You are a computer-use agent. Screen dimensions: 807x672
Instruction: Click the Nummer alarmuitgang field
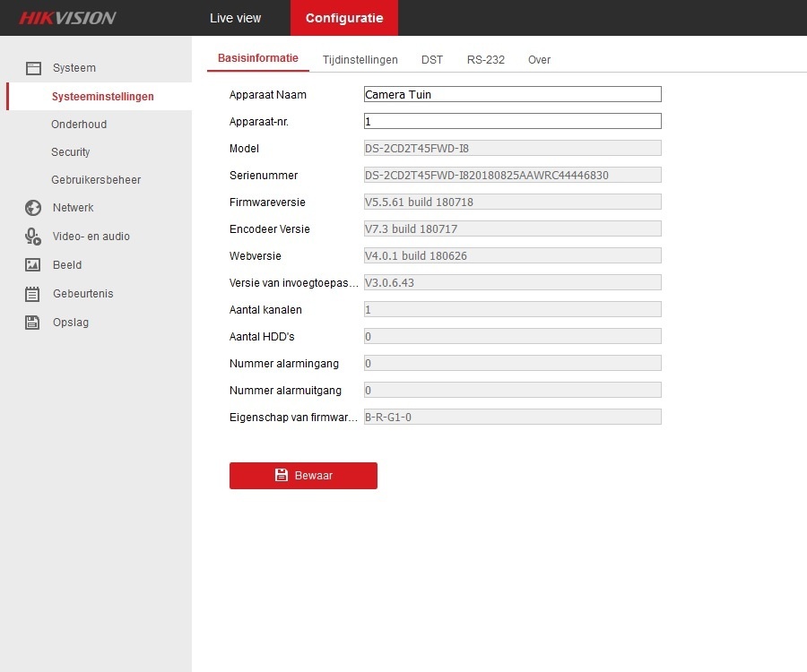pyautogui.click(x=513, y=390)
